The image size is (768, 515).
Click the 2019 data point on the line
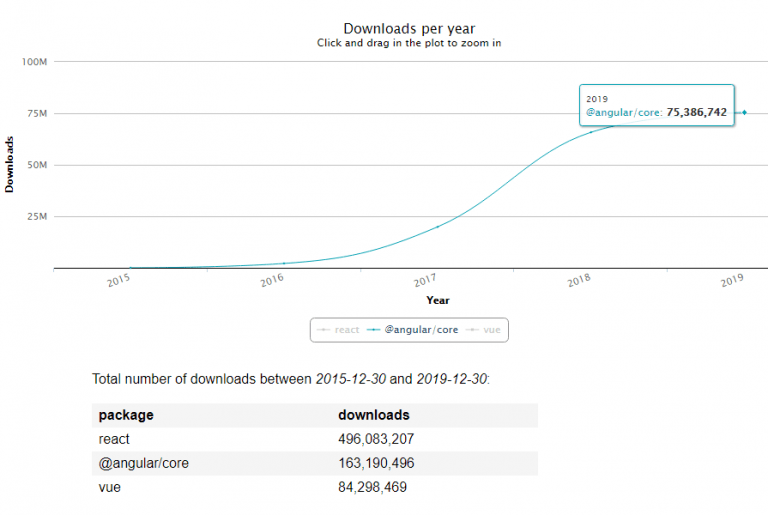coord(744,112)
